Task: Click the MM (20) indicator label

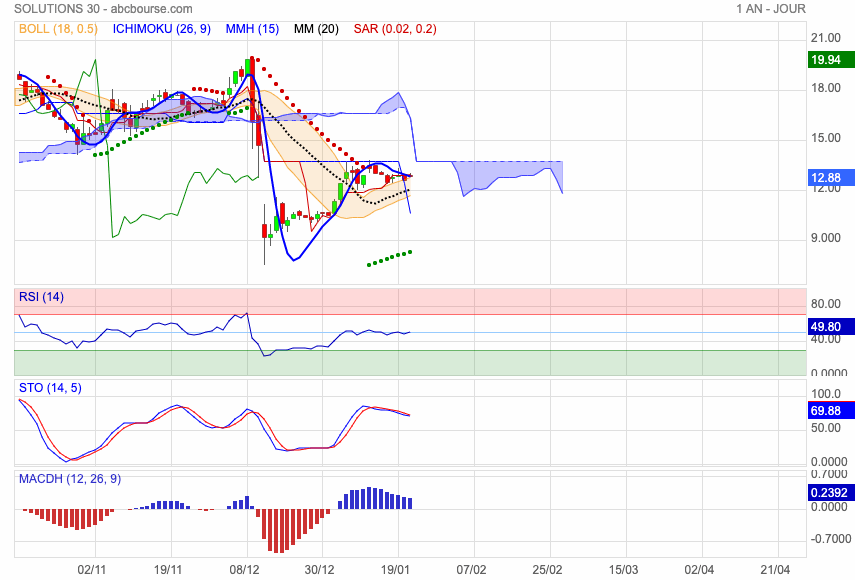Action: (x=316, y=29)
